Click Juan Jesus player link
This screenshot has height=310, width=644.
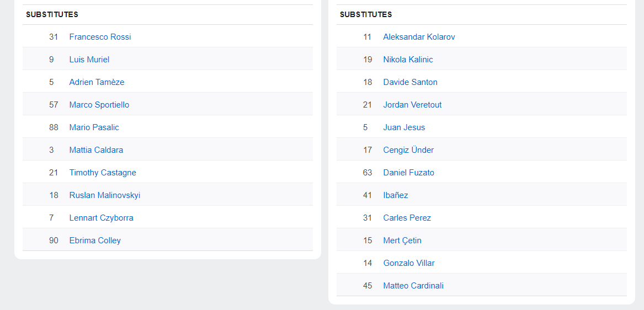404,127
